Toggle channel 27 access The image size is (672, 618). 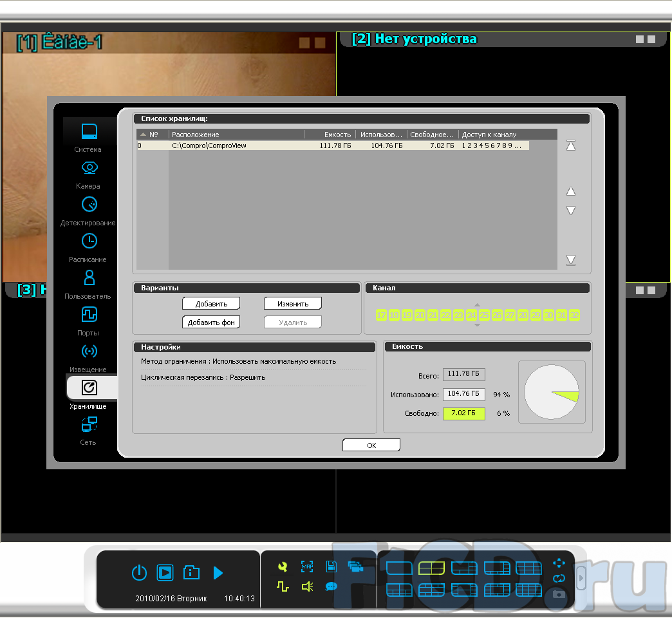pyautogui.click(x=510, y=315)
